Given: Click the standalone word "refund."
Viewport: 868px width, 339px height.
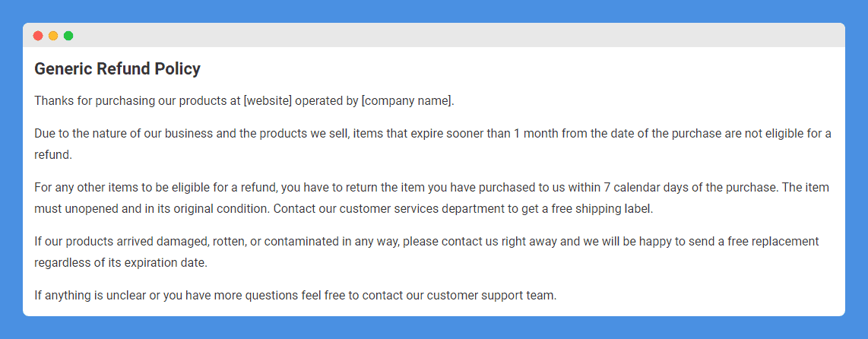Looking at the screenshot, I should tap(53, 154).
